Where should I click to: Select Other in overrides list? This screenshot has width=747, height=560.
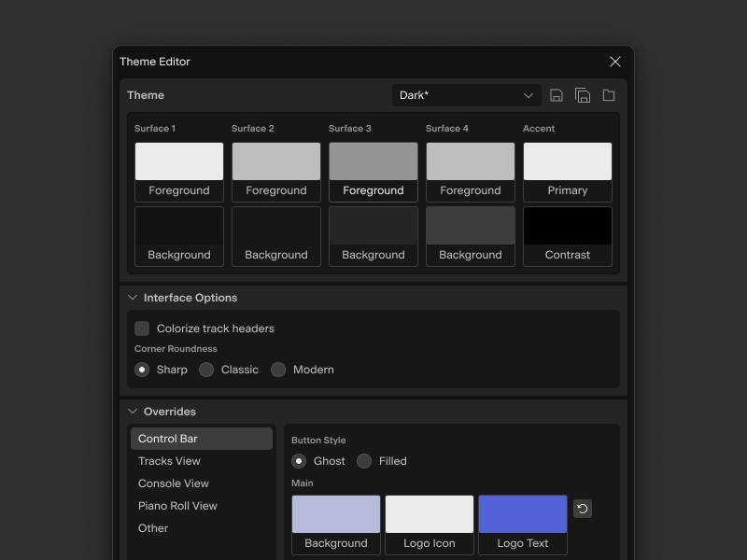(202, 528)
